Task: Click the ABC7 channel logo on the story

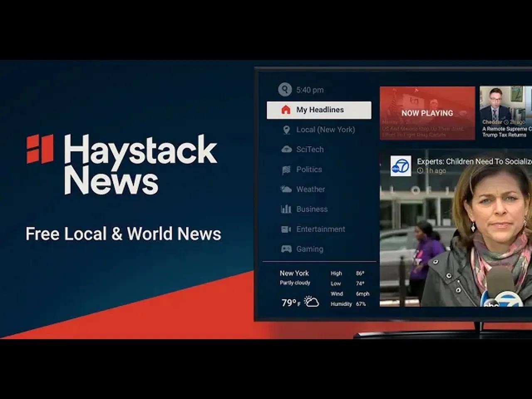Action: 400,165
